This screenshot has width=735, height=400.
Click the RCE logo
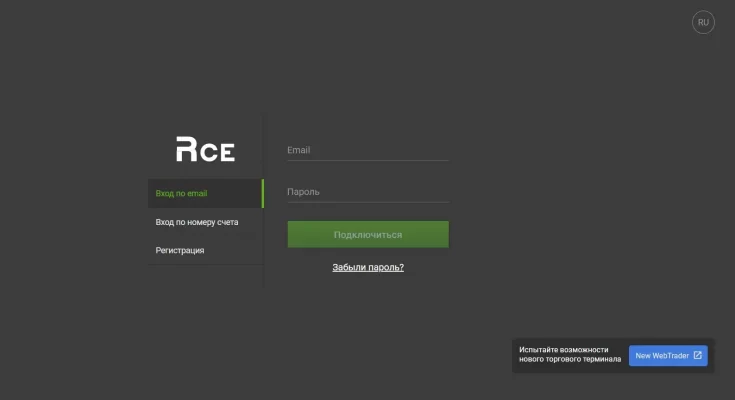[x=205, y=149]
